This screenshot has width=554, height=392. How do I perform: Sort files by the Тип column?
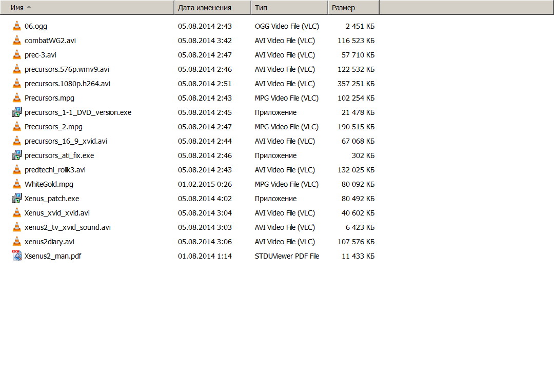(290, 7)
